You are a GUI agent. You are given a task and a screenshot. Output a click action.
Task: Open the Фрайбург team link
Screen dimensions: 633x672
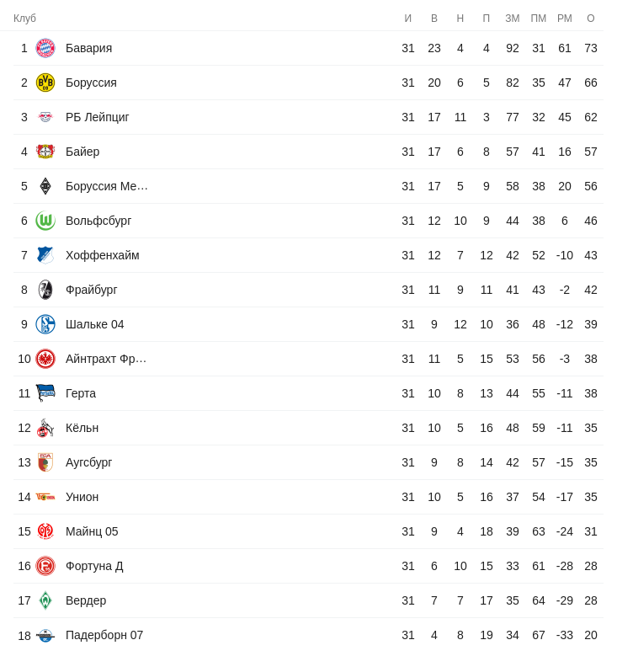[x=92, y=290]
